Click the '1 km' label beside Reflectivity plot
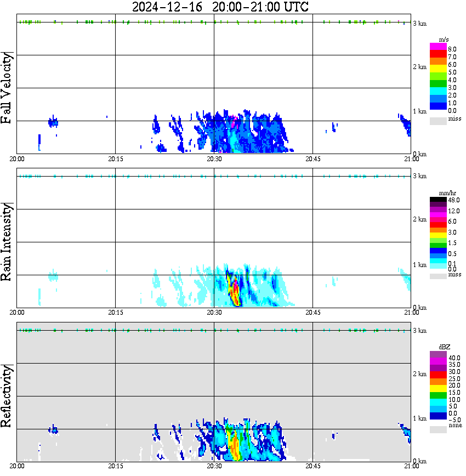This screenshot has width=466, height=476. pos(420,418)
